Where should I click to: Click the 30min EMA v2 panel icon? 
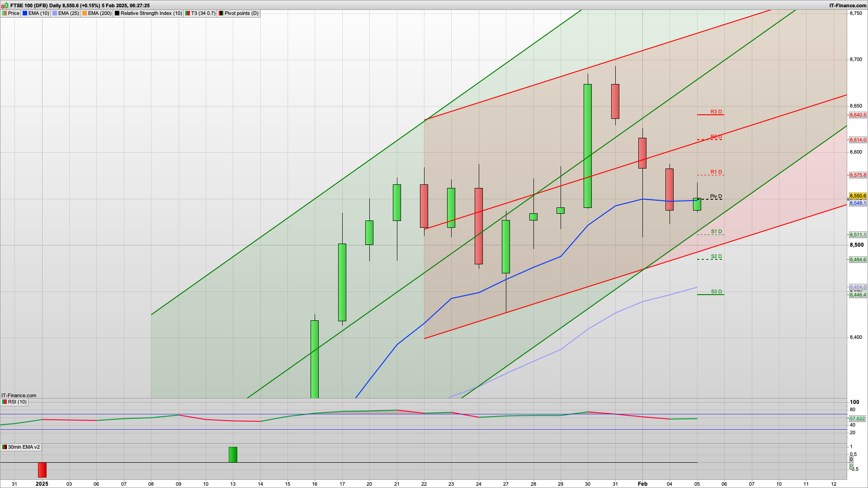5,447
